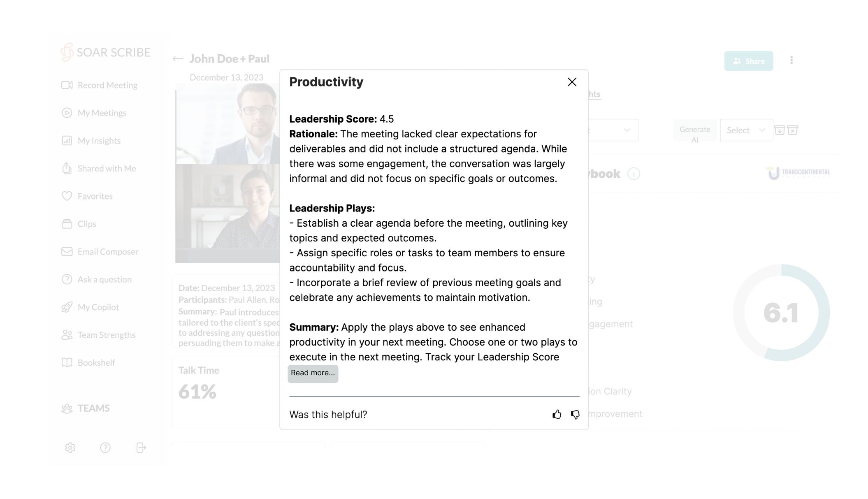Click the back arrow to navigate

[178, 58]
